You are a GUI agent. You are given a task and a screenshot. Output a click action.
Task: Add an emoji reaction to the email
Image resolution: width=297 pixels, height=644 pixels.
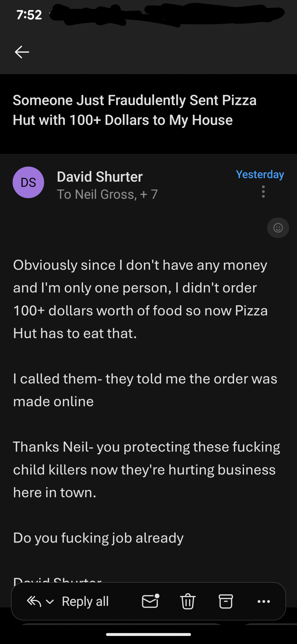(278, 228)
